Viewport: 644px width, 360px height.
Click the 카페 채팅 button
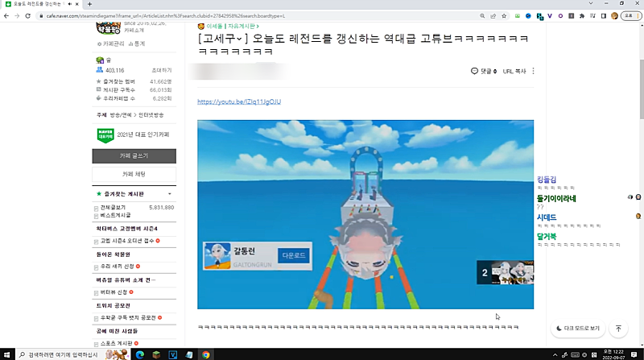pyautogui.click(x=134, y=174)
